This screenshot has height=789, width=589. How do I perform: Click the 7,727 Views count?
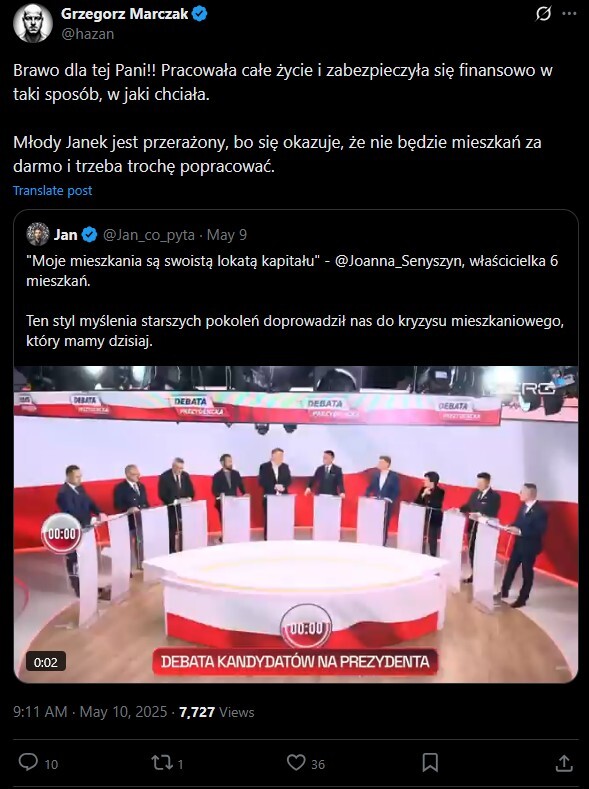click(x=217, y=712)
